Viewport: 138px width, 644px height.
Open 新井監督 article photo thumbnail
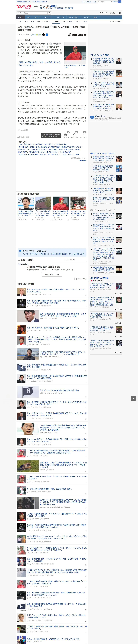[75, 53]
